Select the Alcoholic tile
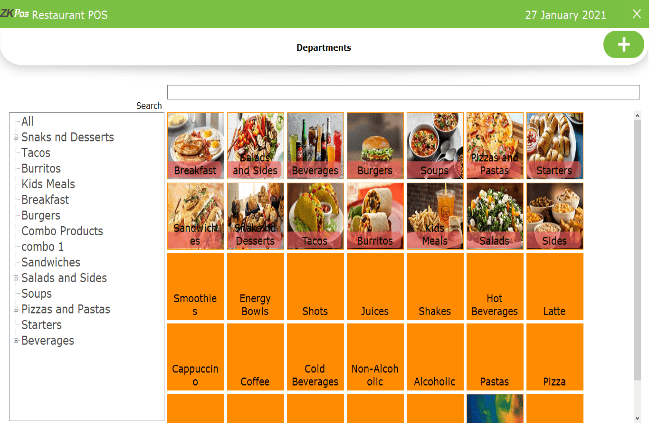This screenshot has height=429, width=649. click(435, 357)
